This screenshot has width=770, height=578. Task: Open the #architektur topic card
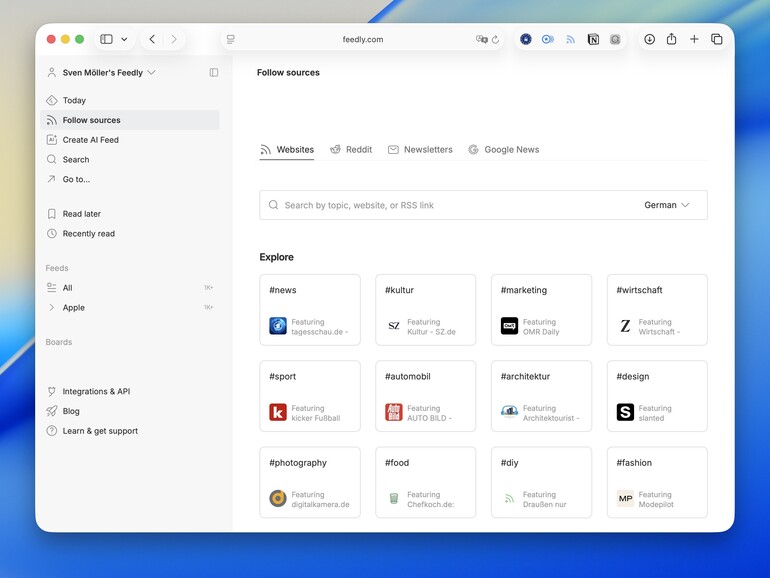coord(542,396)
